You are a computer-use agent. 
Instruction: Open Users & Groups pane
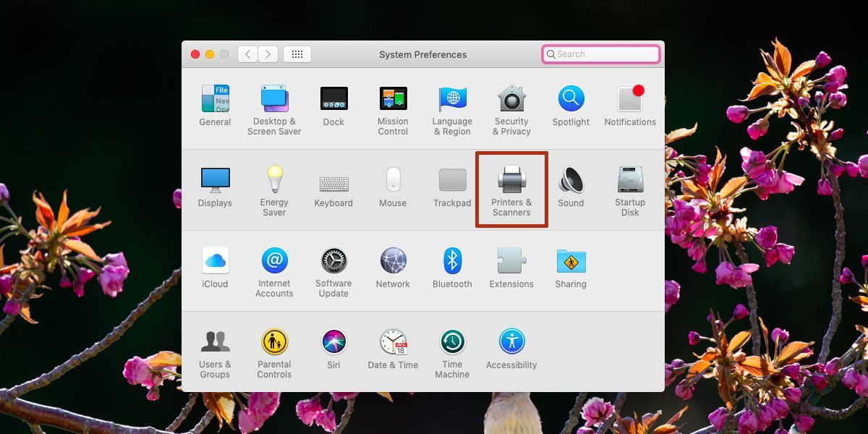point(215,353)
